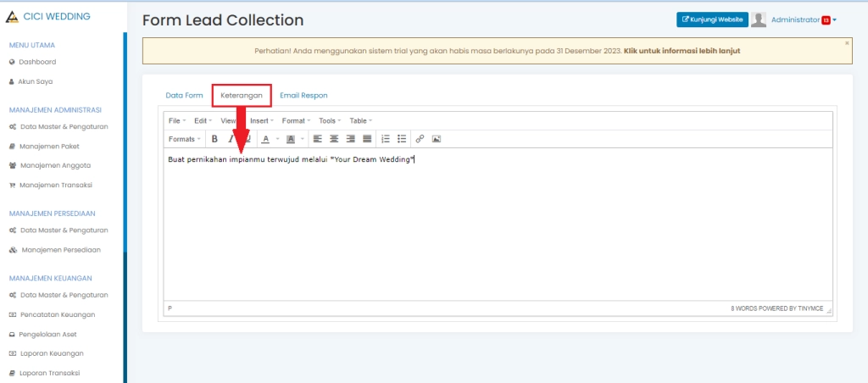Insert a bullet list
The image size is (868, 383).
[402, 139]
